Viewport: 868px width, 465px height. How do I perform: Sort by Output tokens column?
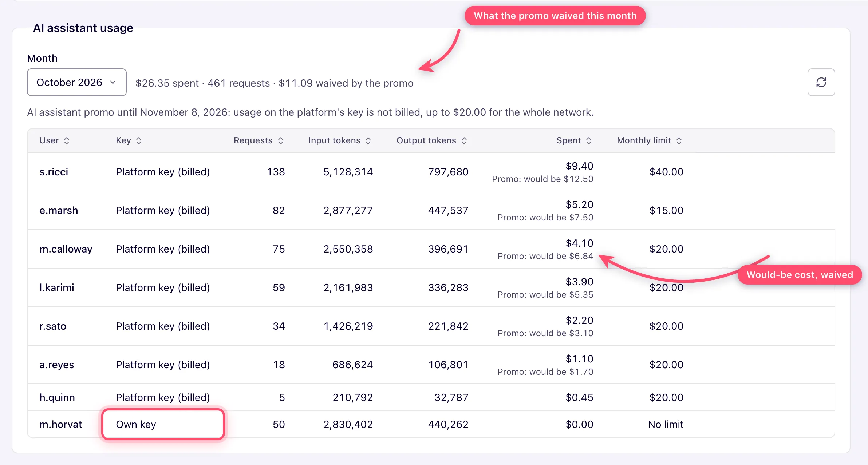pos(432,140)
